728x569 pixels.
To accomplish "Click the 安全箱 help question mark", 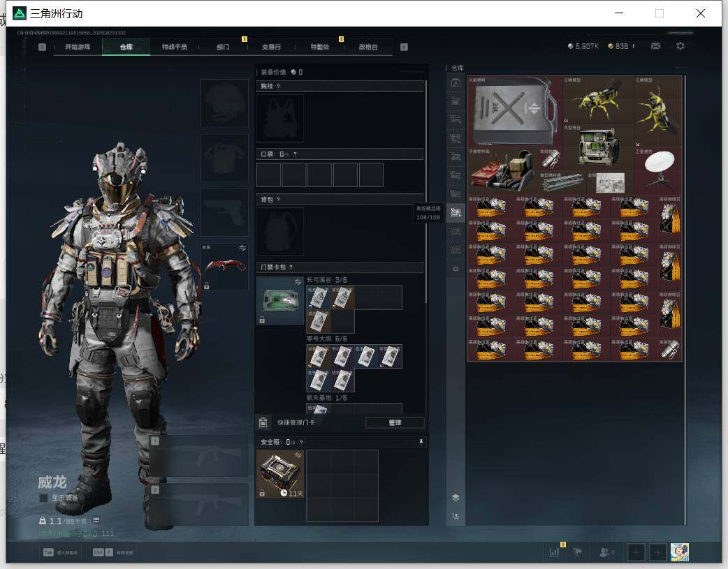I will [301, 443].
